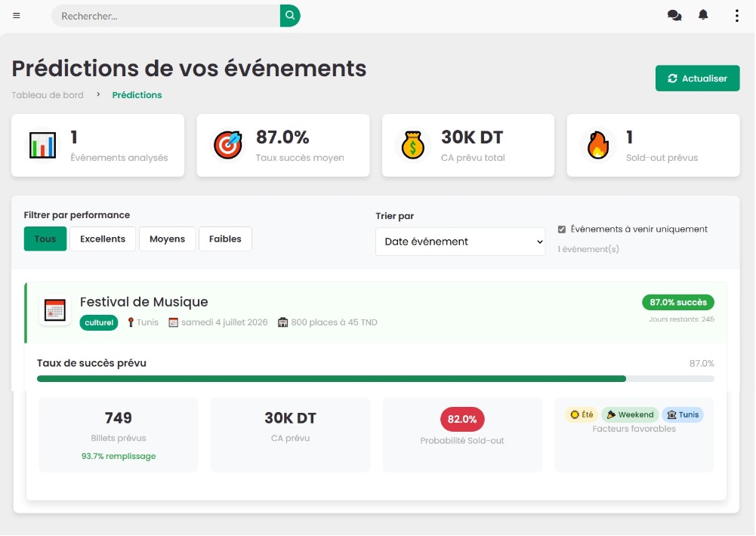Click 'Sold-out prévus' stat label

click(662, 158)
